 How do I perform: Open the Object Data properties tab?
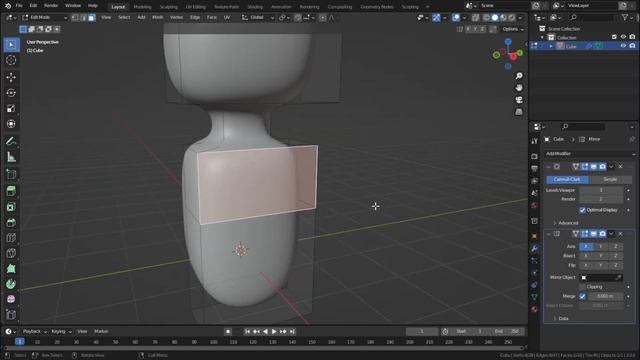pyautogui.click(x=535, y=297)
